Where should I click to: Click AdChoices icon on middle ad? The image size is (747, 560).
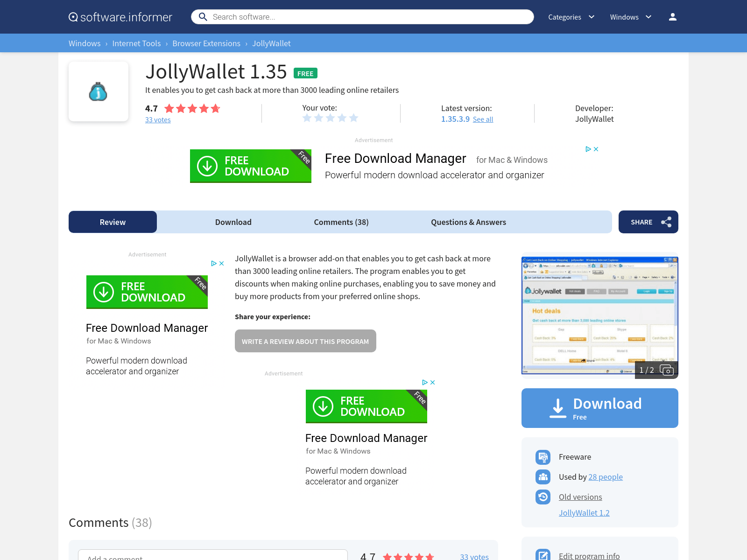pyautogui.click(x=425, y=383)
